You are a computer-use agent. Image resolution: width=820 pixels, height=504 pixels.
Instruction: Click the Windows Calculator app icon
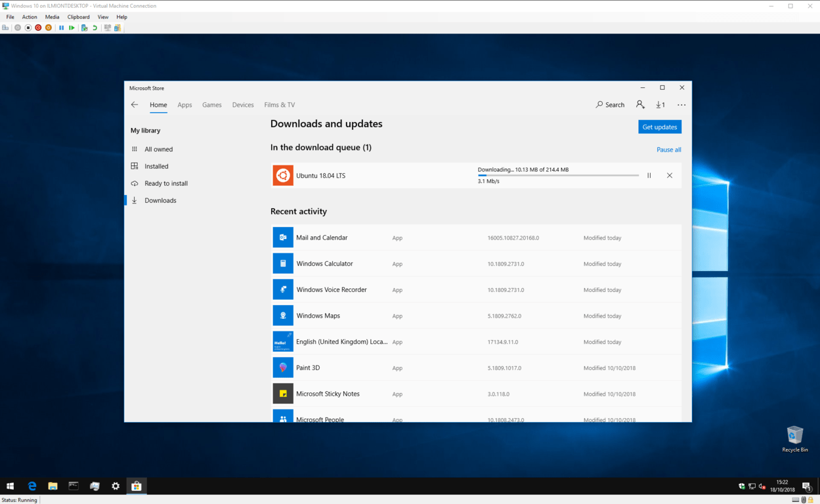tap(283, 263)
